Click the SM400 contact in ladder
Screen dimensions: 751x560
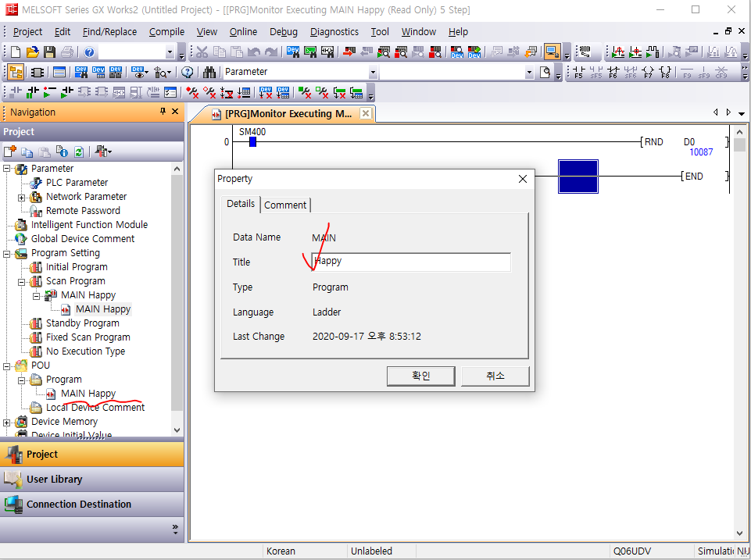coord(253,141)
